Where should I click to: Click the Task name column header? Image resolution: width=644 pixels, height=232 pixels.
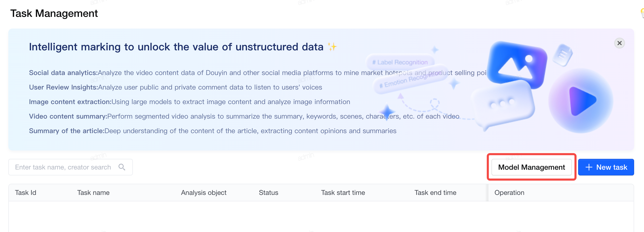(93, 193)
